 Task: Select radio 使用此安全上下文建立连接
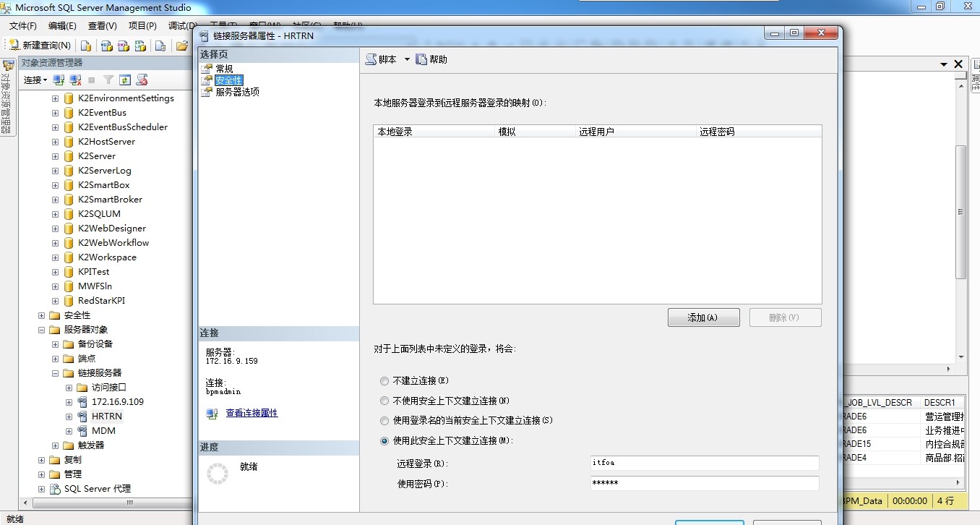coord(384,440)
